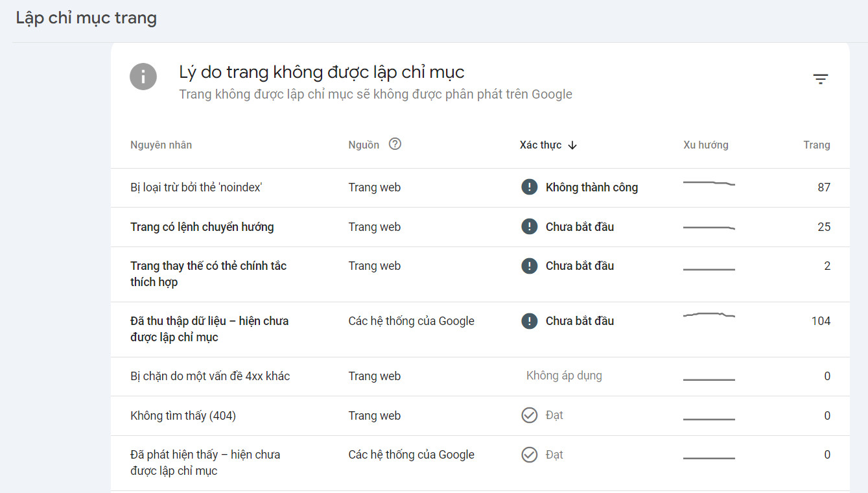
Task: Open the 'Trang thay thế có thẻ chính tắc thích hợp' row
Action: pos(480,274)
